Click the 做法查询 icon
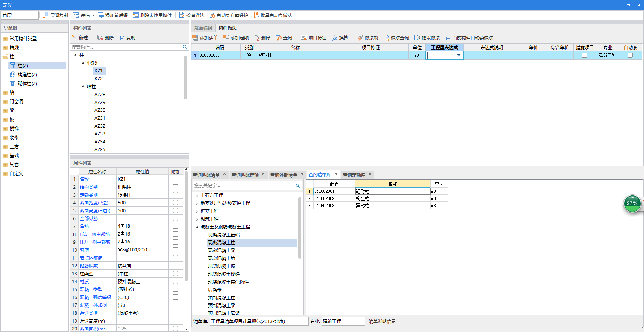The height and width of the screenshot is (332, 644). point(386,38)
